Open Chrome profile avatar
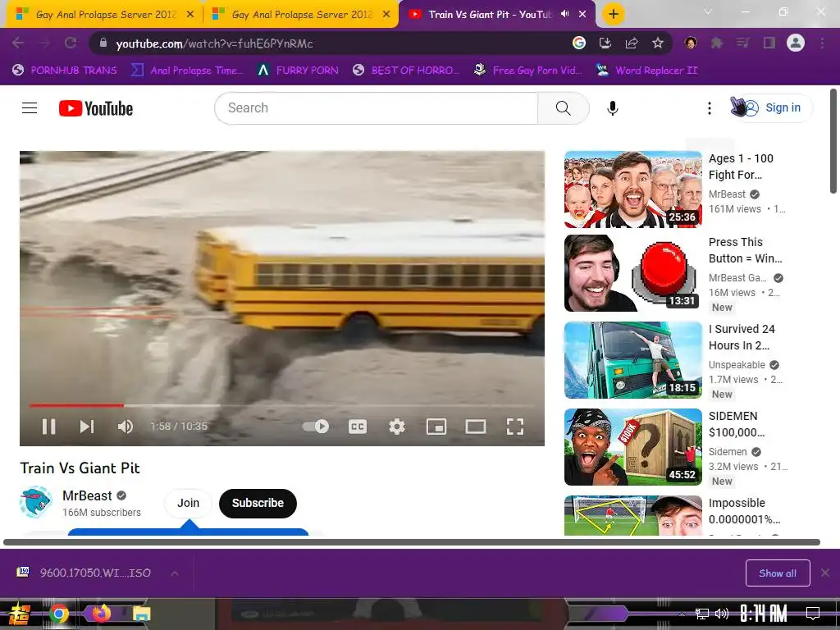Viewport: 840px width, 630px height. click(796, 43)
